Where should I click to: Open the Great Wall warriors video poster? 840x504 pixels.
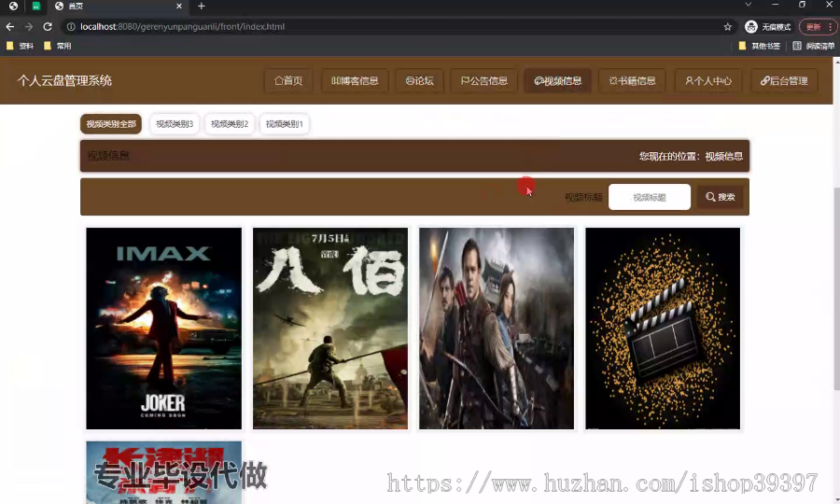[497, 329]
